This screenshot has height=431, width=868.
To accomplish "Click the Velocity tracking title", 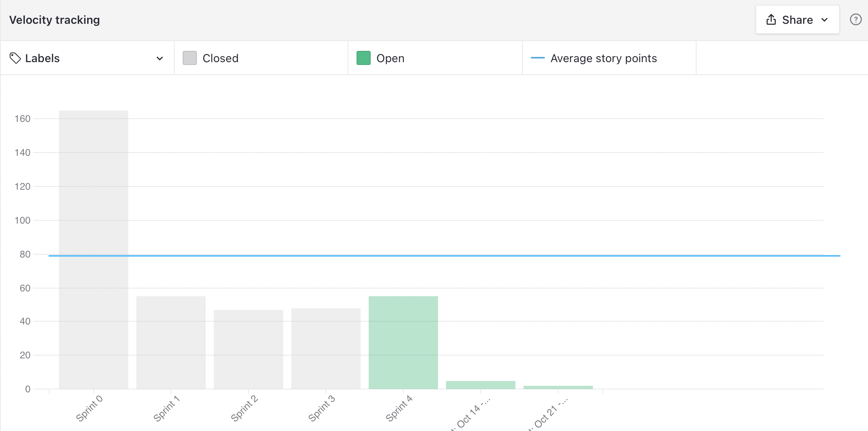I will [54, 20].
